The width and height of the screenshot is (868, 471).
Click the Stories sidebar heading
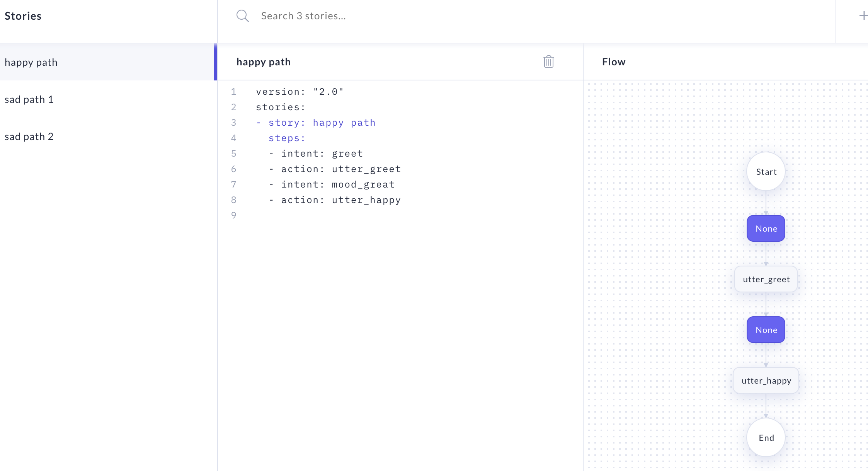tap(23, 16)
